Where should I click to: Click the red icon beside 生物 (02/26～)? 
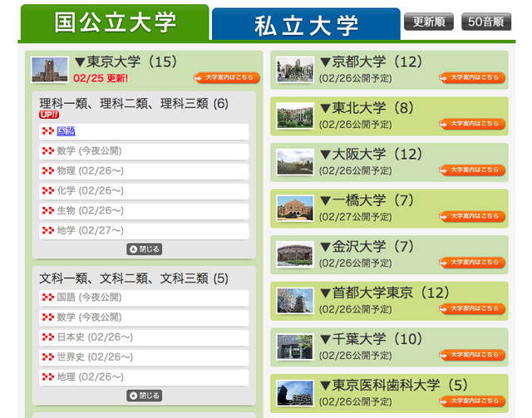[48, 211]
